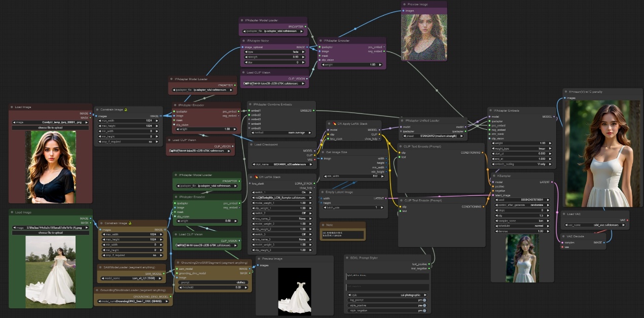Toggle style_negative in SDXL Prompt Styler

tap(424, 310)
